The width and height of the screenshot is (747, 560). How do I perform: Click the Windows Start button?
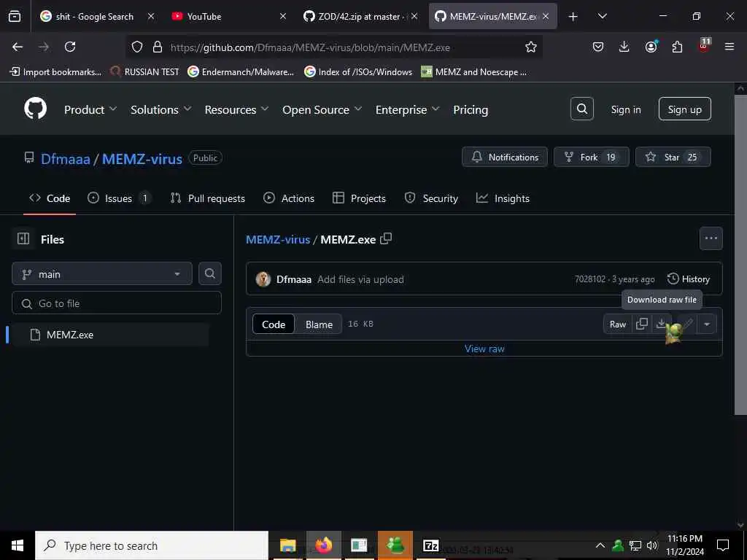coord(18,545)
